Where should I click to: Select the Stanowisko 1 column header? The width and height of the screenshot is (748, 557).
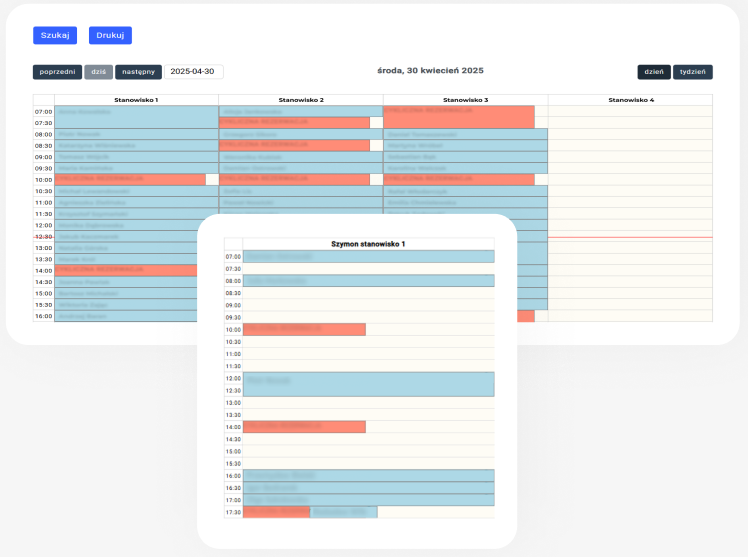tap(136, 100)
